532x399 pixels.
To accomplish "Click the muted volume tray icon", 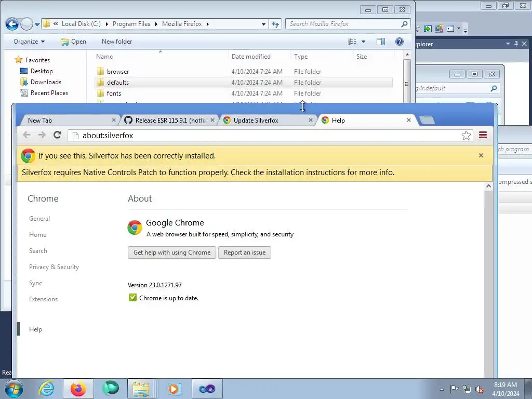I will pyautogui.click(x=480, y=389).
